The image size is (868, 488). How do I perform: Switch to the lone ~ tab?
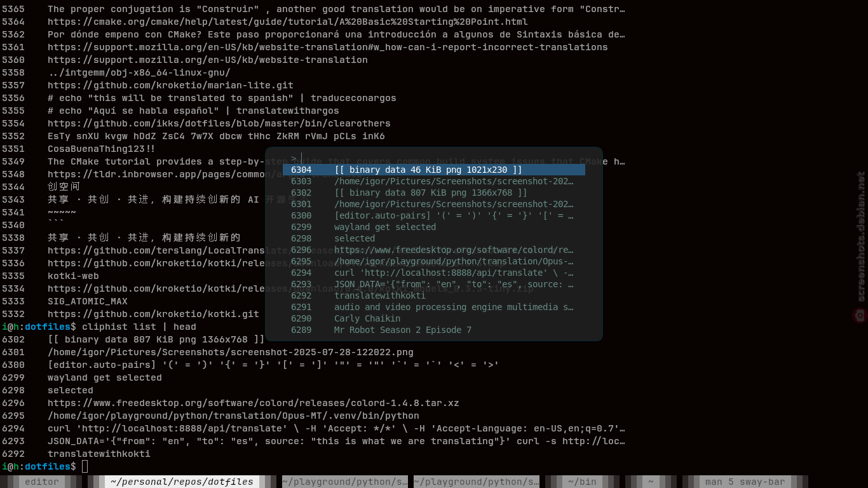coord(651,482)
